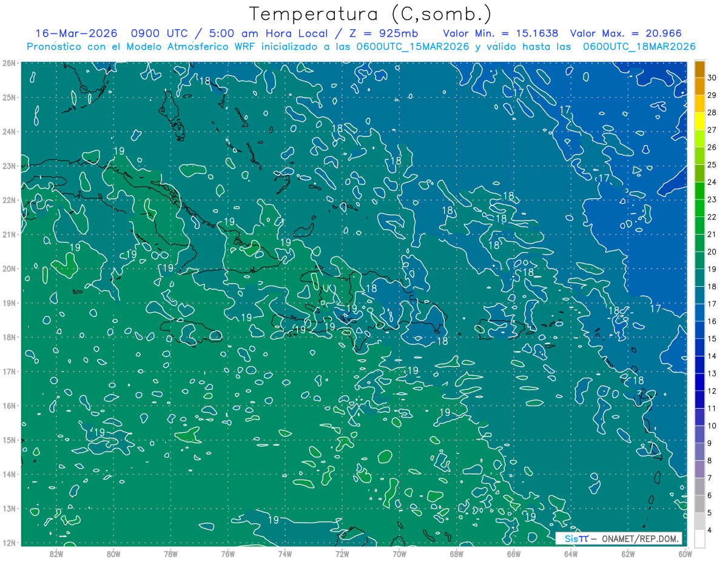This screenshot has width=728, height=562.
Task: Click the "13N" latitude label
Action: pyautogui.click(x=8, y=509)
